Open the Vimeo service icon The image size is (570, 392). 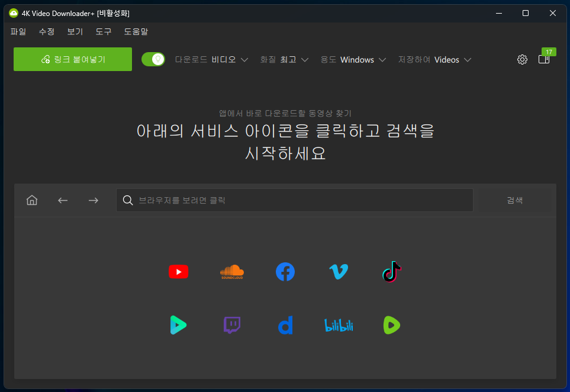click(339, 272)
